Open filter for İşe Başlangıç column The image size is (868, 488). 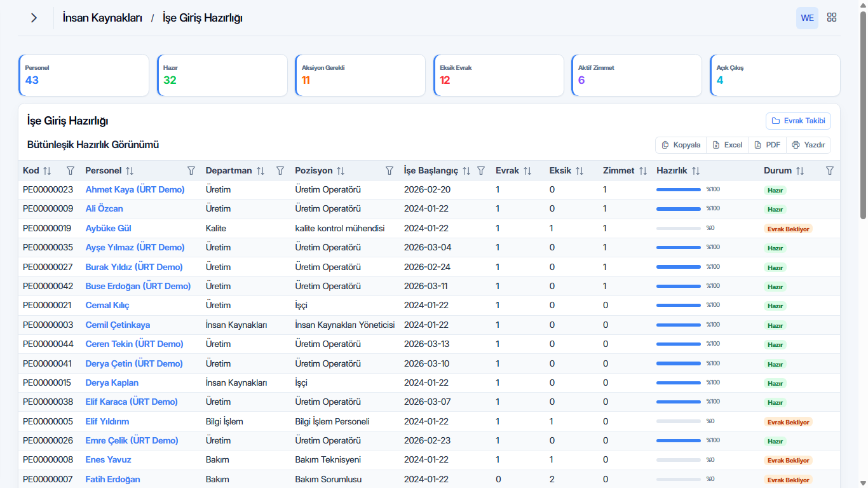(481, 170)
